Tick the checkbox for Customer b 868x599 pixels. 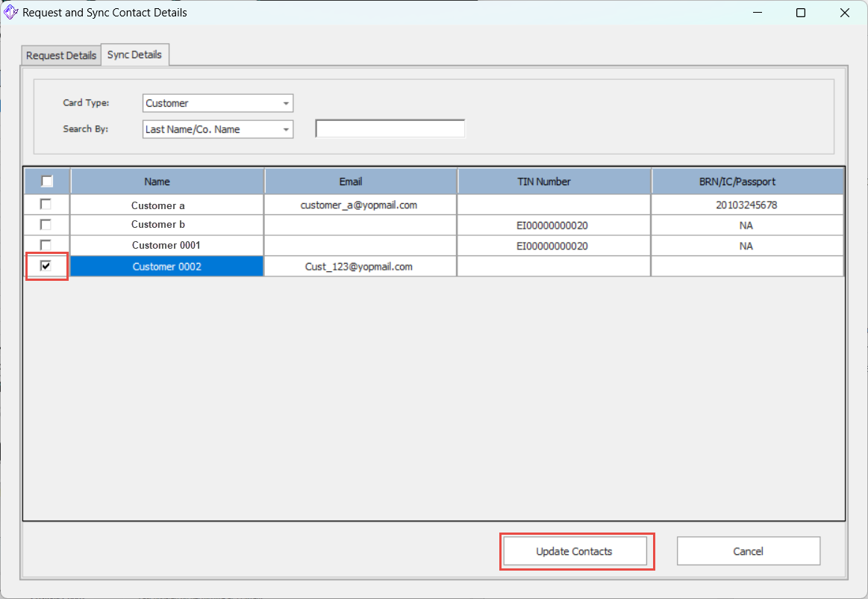pyautogui.click(x=46, y=225)
